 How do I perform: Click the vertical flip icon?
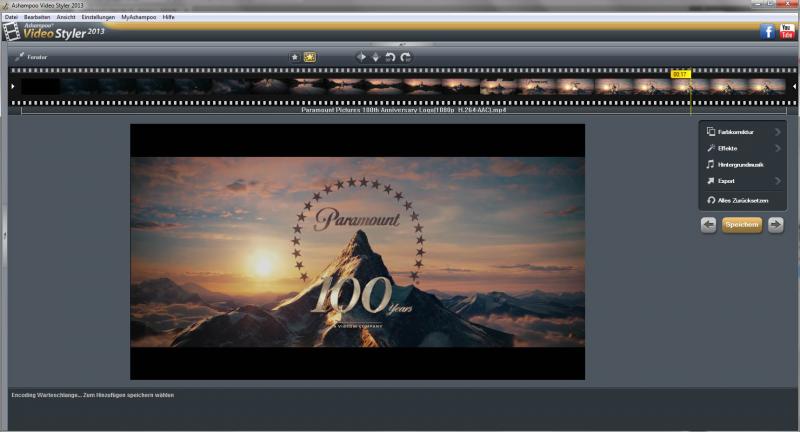[376, 57]
